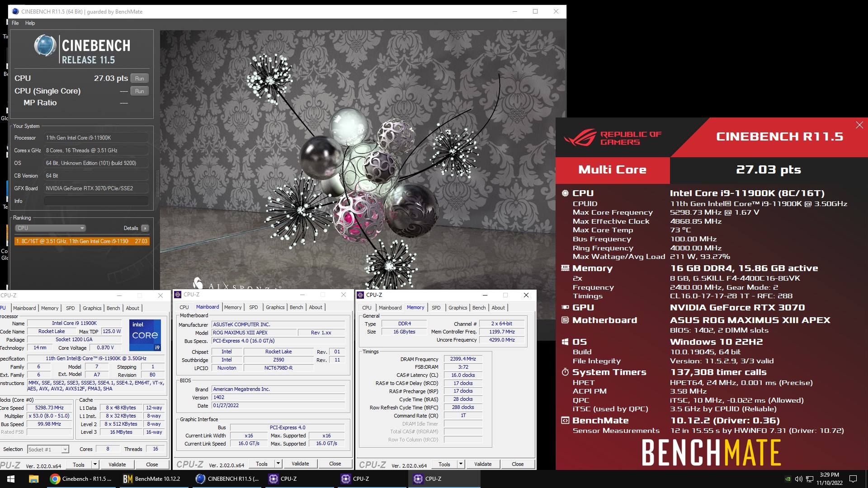Open Bench tab in left CPU-Z window
Viewport: 868px width, 488px height.
(113, 308)
